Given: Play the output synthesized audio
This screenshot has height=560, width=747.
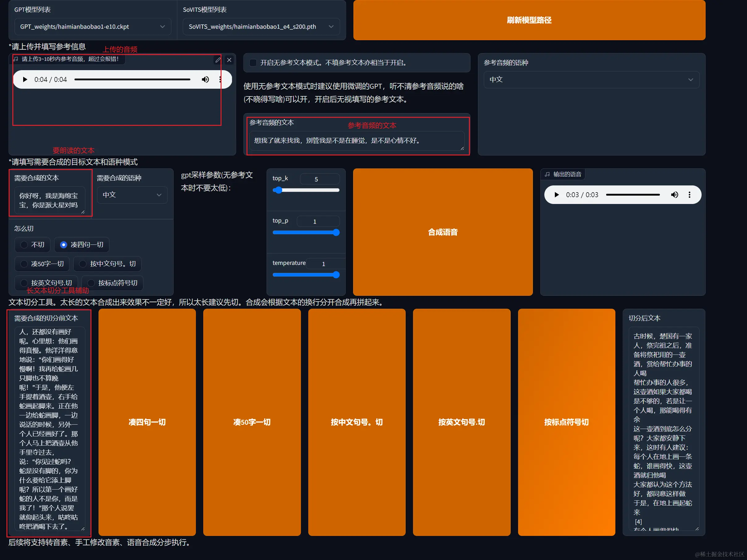Looking at the screenshot, I should pyautogui.click(x=556, y=195).
